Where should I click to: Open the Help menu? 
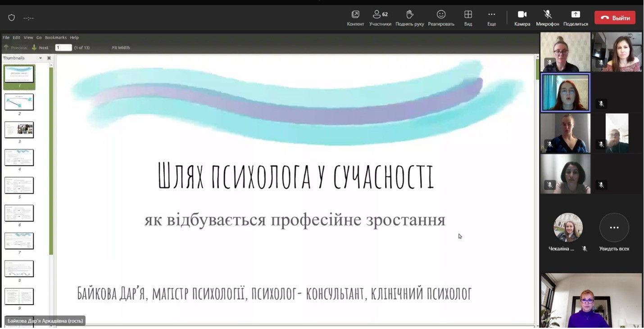click(x=74, y=37)
